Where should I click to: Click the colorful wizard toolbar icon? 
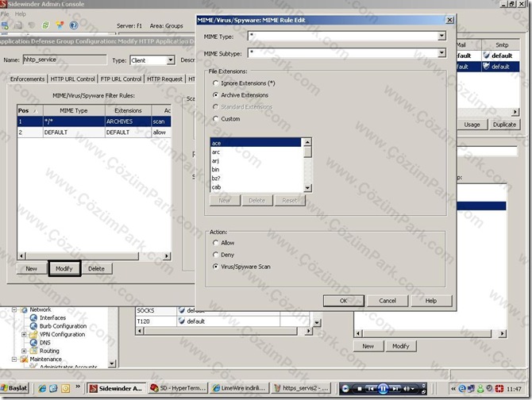[60, 25]
